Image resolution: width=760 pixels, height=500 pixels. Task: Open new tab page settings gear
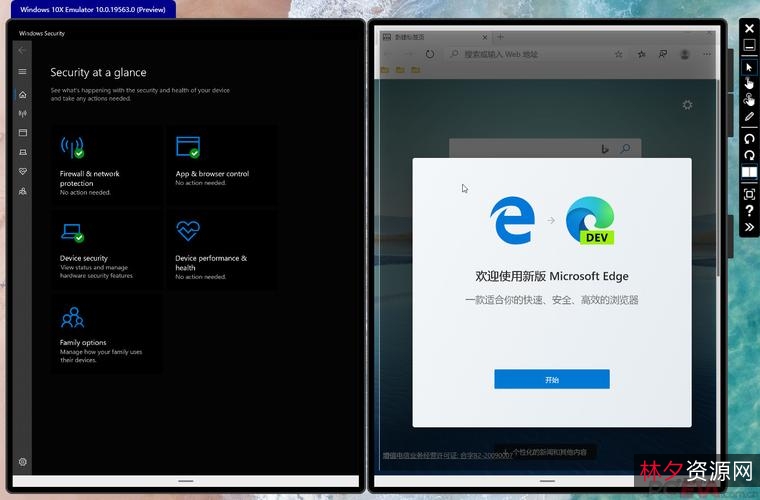click(x=687, y=105)
